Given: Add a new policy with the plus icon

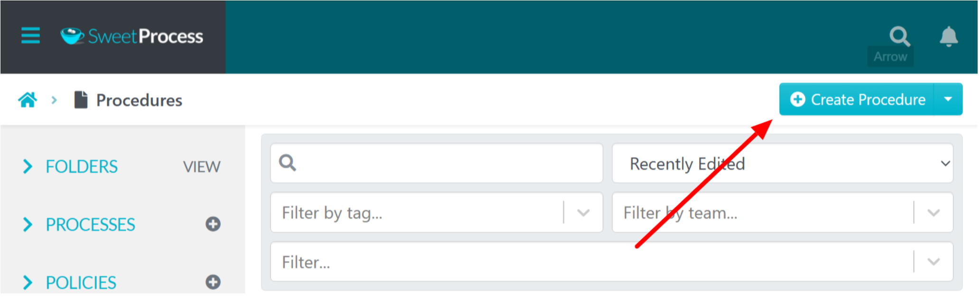Looking at the screenshot, I should 213,281.
